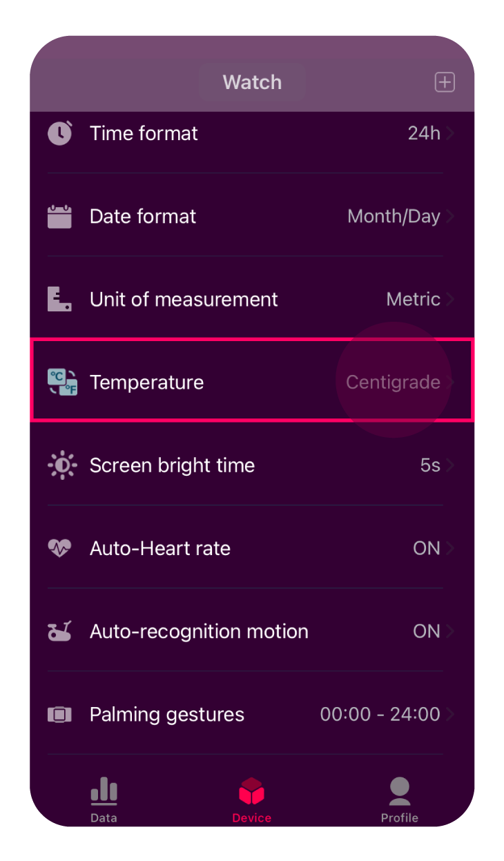Click the brightness icon beside Screen bright time

coord(61,465)
